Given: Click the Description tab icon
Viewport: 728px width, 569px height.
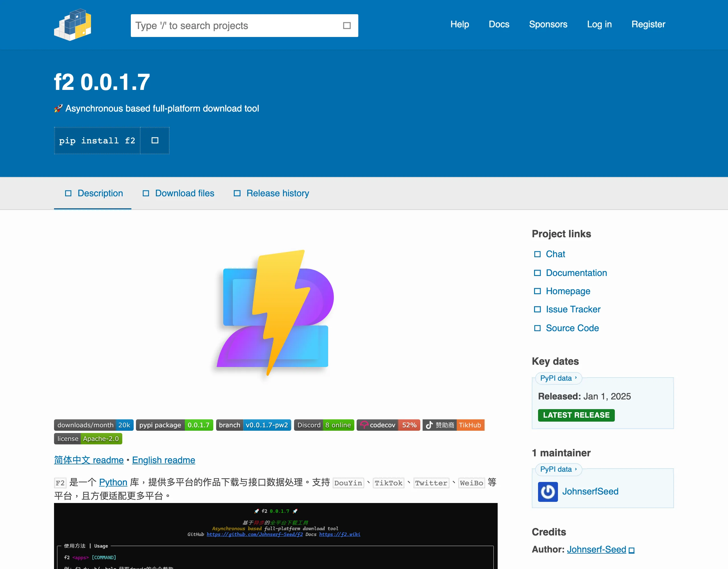Looking at the screenshot, I should [68, 193].
